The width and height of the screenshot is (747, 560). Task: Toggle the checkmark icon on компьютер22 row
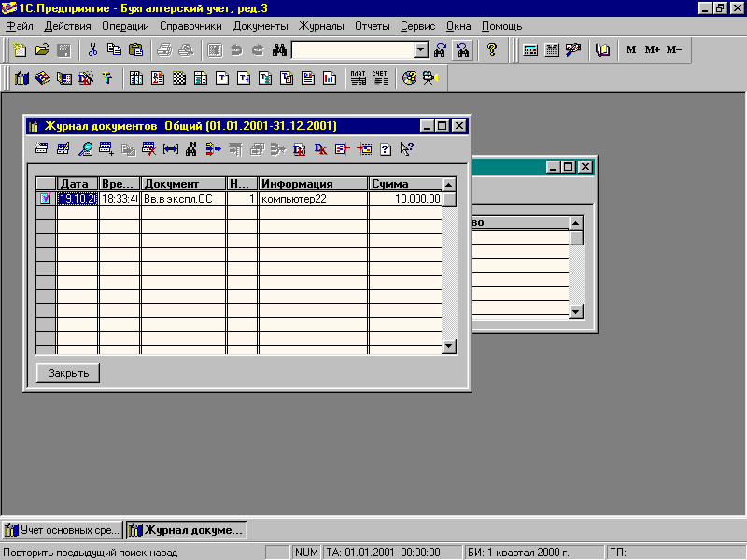(46, 198)
